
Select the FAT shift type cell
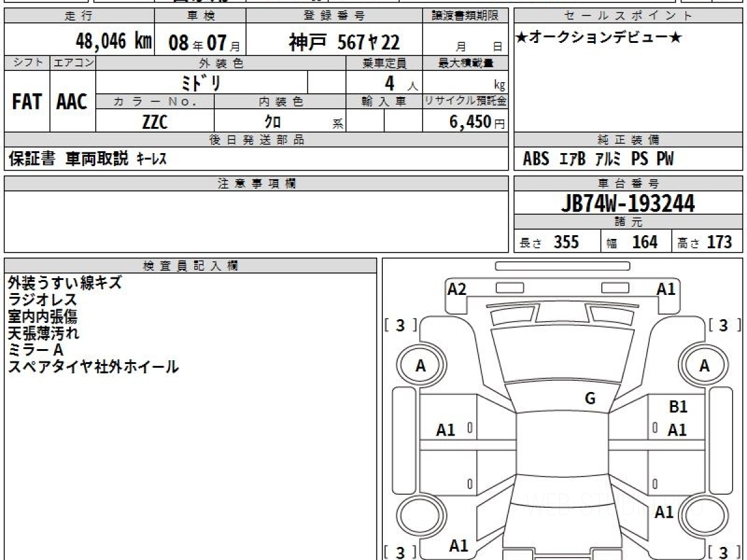pyautogui.click(x=27, y=101)
